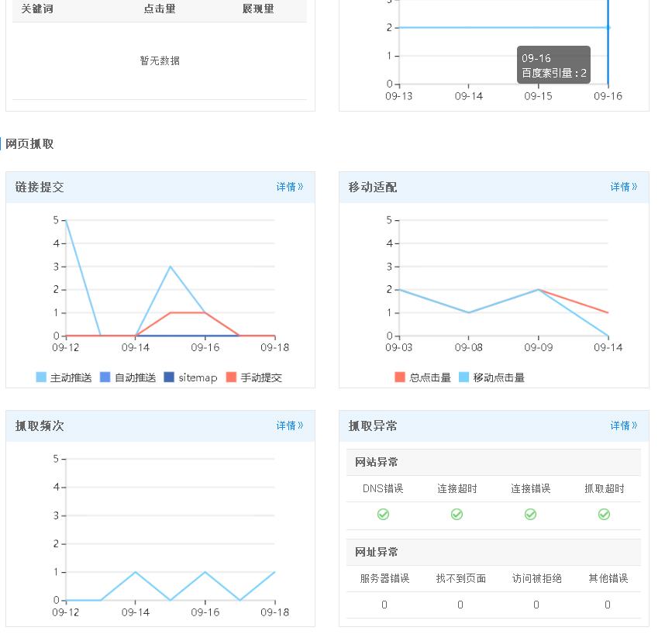Toggle the sitemap legend series
This screenshot has width=672, height=641.
[191, 377]
